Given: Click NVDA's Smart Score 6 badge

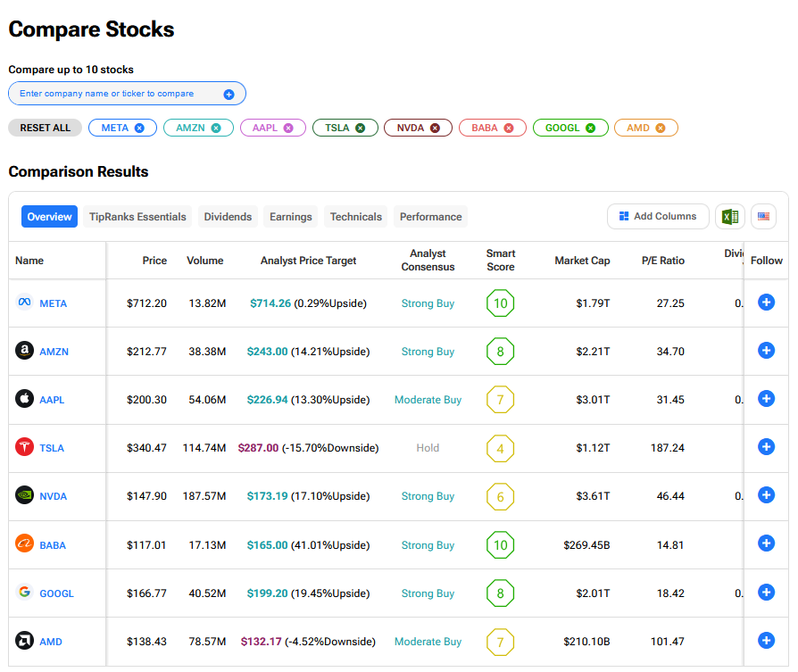Looking at the screenshot, I should 500,496.
